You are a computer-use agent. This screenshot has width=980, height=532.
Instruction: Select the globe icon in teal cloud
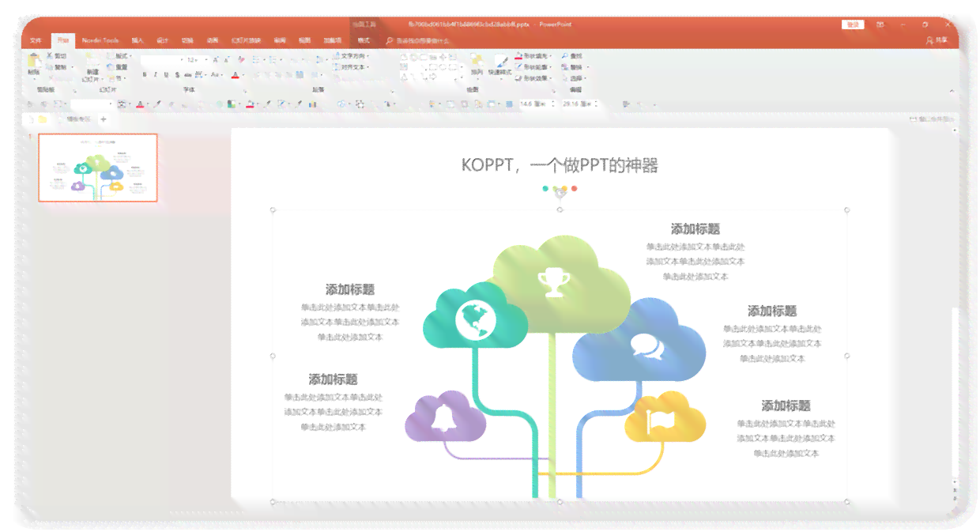click(x=476, y=319)
